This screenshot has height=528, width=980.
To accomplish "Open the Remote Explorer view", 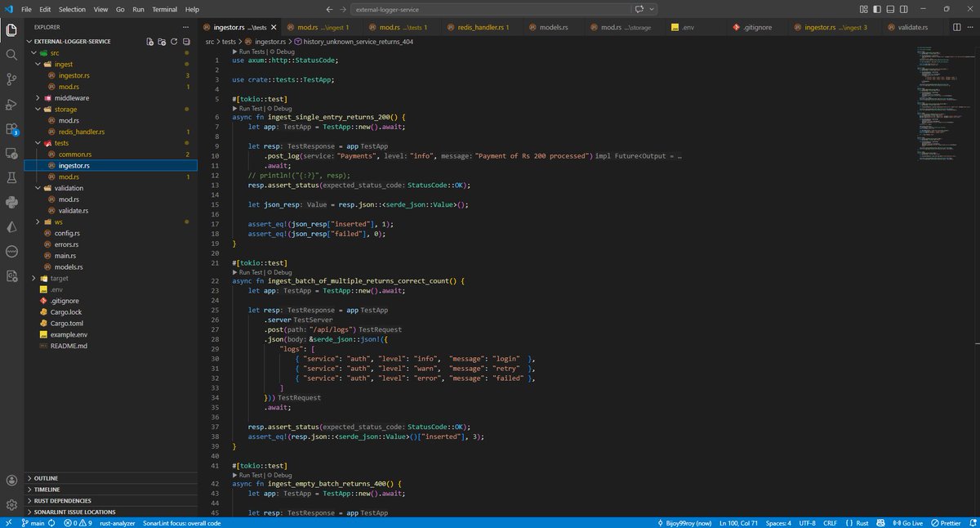I will pyautogui.click(x=11, y=153).
